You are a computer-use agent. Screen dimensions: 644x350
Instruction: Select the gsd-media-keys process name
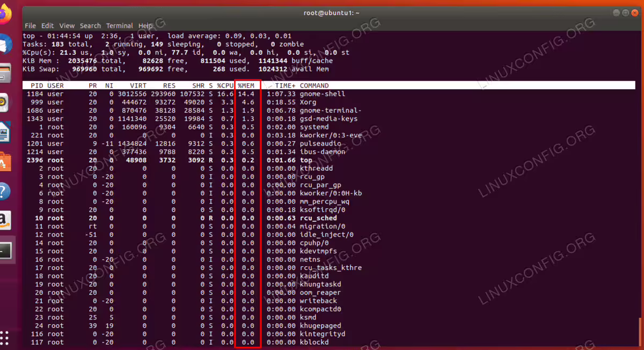pos(328,119)
